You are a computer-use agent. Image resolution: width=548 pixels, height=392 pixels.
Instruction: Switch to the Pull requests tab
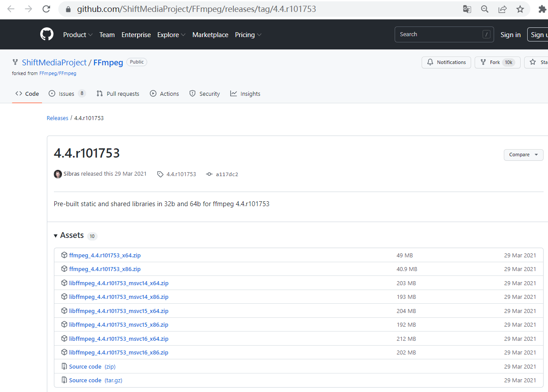118,94
